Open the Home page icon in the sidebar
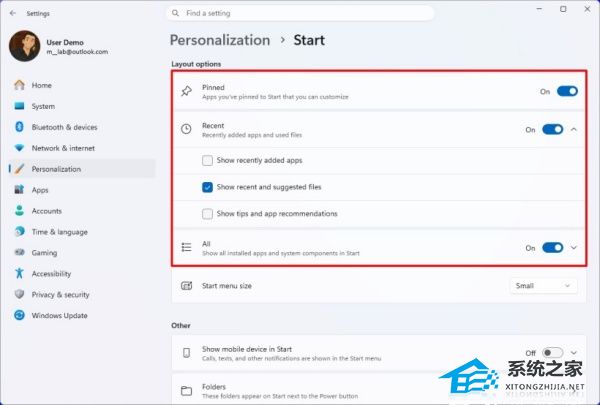The height and width of the screenshot is (405, 600). point(19,85)
